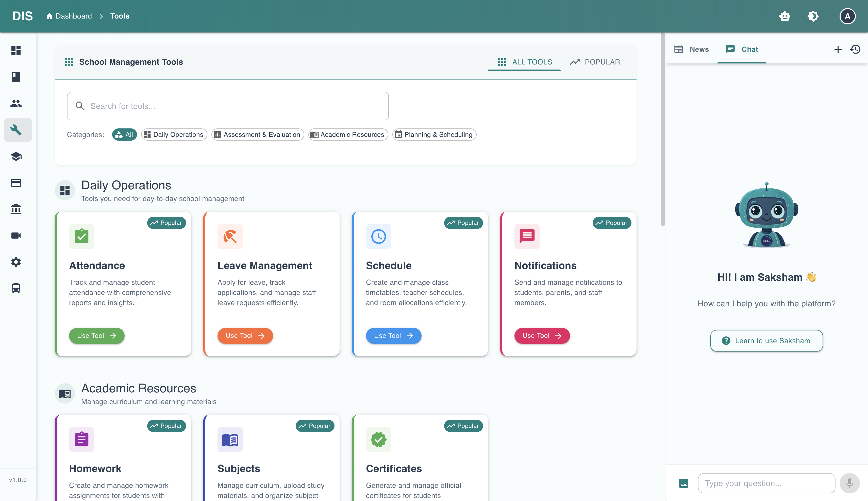
Task: Open the dashboard icon in sidebar
Action: 16,51
